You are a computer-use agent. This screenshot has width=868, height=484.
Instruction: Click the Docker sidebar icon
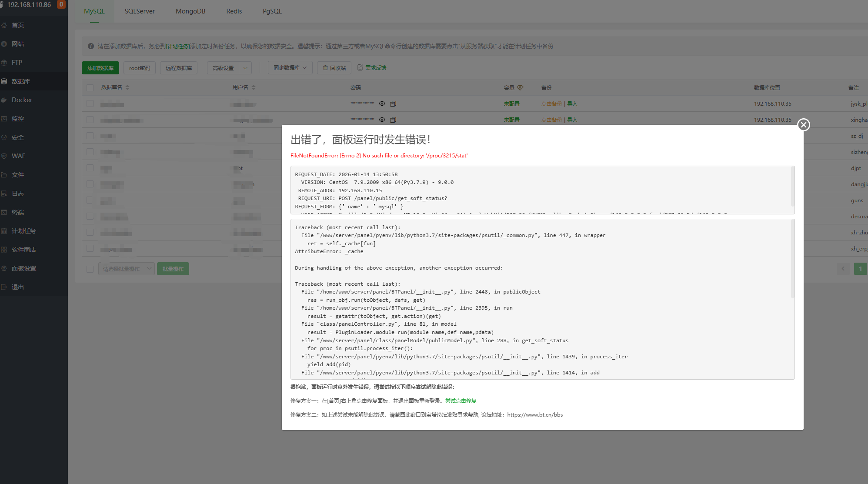[x=4, y=100]
